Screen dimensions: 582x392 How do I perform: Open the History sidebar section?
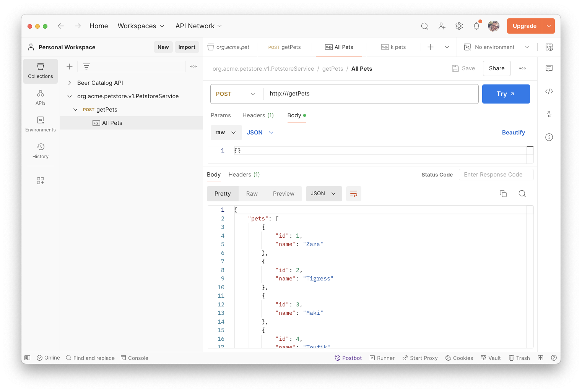tap(41, 151)
